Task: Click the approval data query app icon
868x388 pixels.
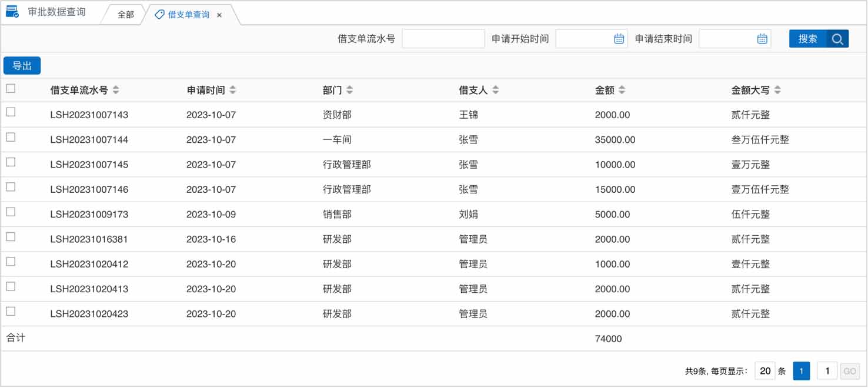Action: [12, 12]
